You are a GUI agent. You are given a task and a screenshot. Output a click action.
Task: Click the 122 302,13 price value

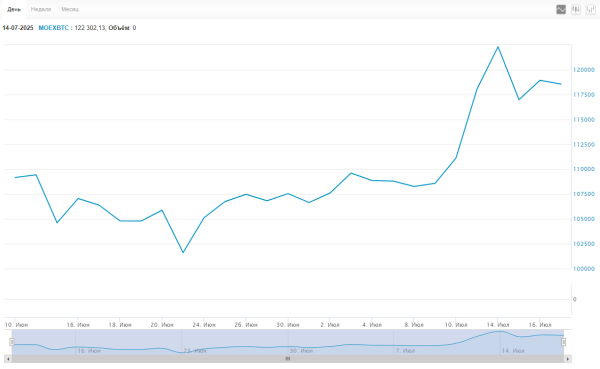pyautogui.click(x=90, y=28)
